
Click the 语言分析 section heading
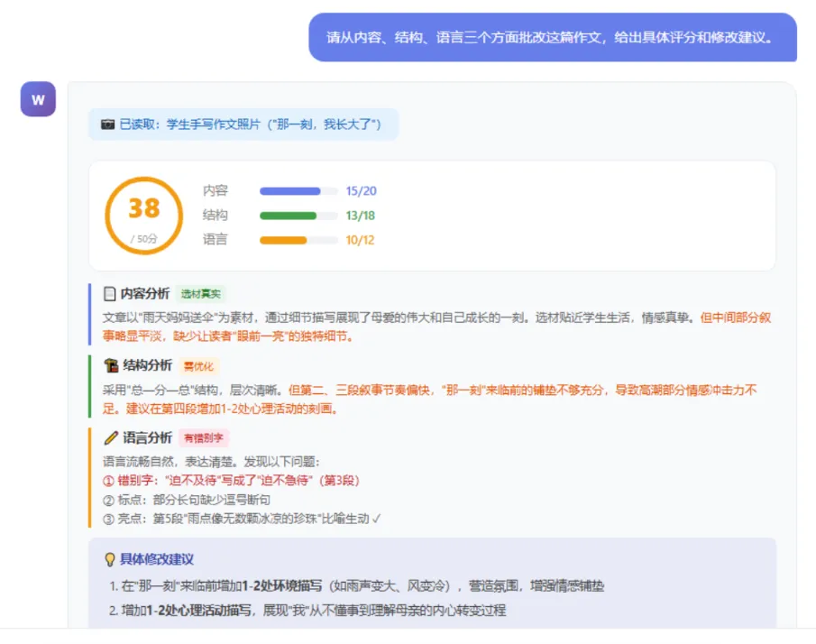click(147, 437)
